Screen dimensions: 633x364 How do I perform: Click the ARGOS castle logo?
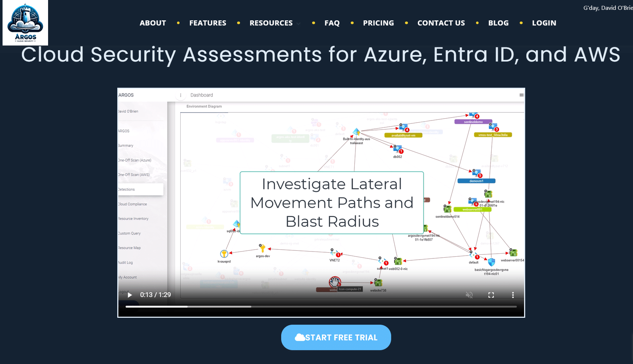pos(25,23)
